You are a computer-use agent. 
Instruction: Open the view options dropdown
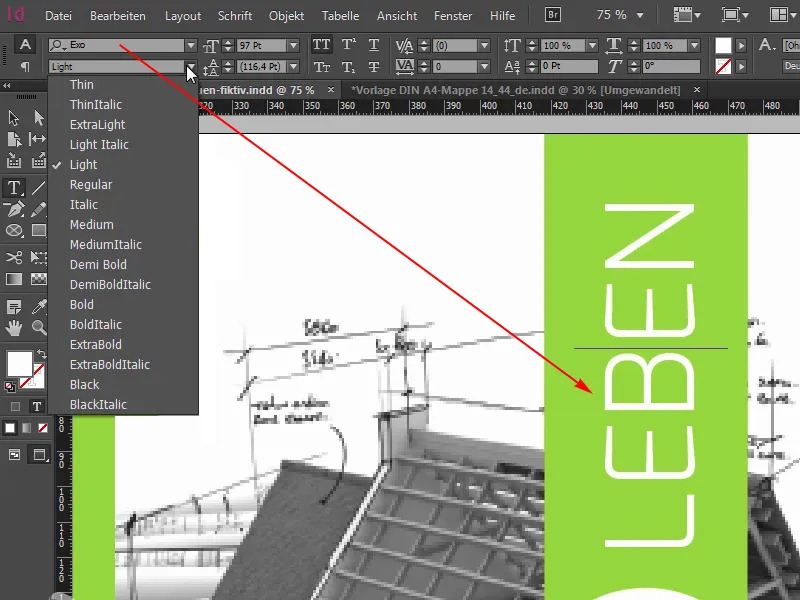[687, 15]
